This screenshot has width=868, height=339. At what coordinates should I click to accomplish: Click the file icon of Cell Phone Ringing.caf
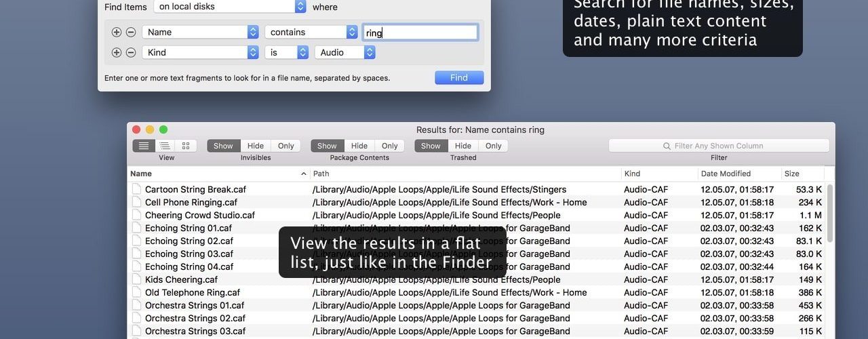[136, 202]
